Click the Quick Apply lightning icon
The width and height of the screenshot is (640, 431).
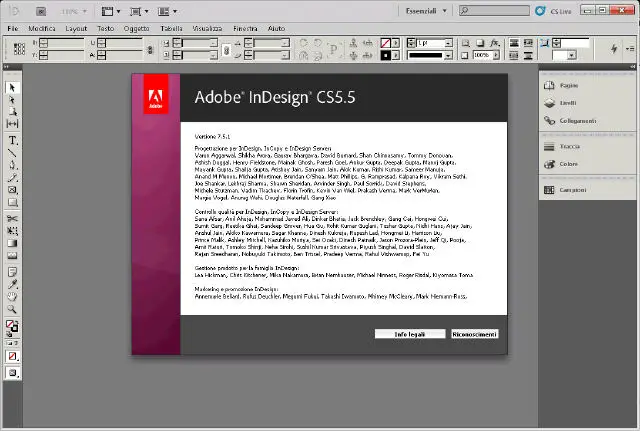(614, 49)
